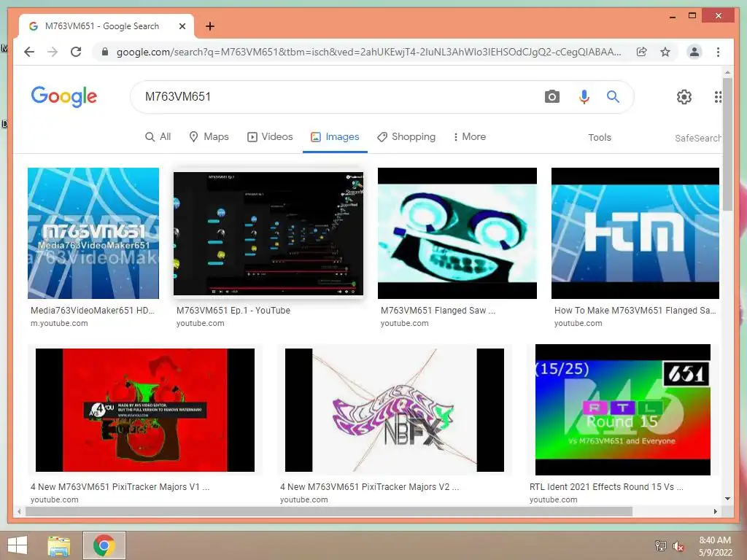Click the network tray icon
The image size is (747, 560).
click(x=661, y=545)
